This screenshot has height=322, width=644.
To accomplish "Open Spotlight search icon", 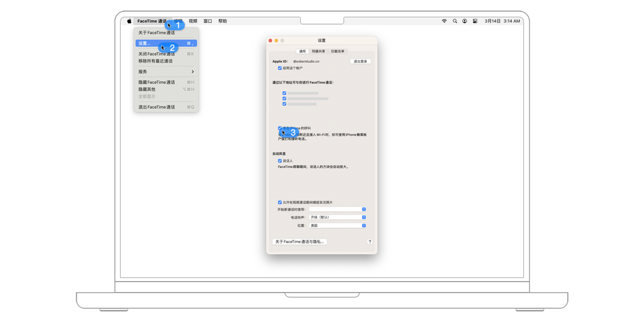I will coord(455,21).
